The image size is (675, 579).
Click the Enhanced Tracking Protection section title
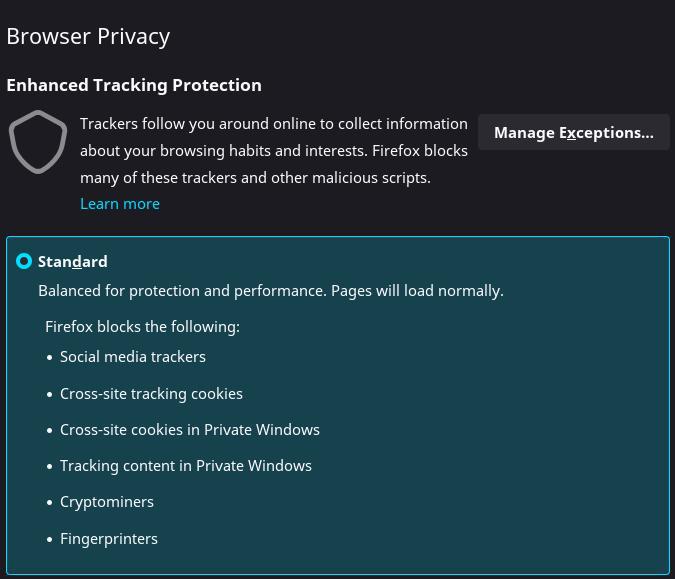(134, 85)
